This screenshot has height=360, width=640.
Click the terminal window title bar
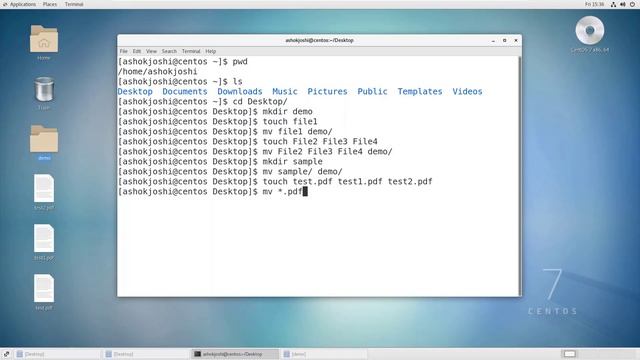pos(319,40)
